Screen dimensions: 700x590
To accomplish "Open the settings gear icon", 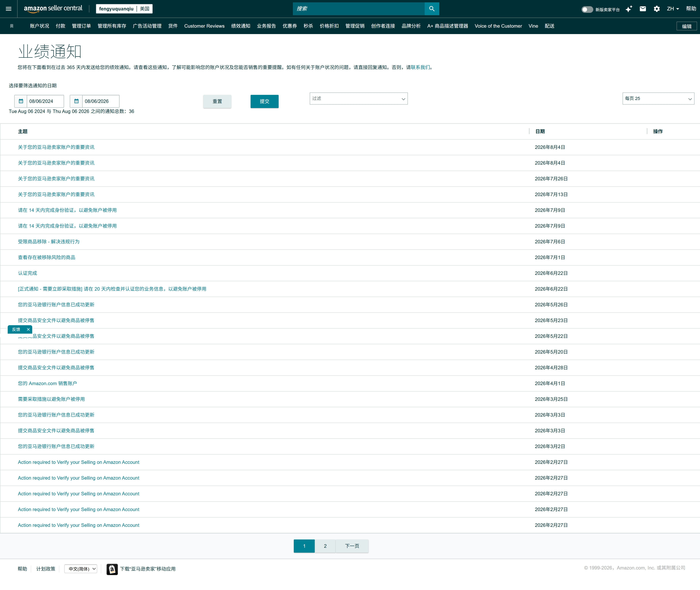I will [657, 9].
